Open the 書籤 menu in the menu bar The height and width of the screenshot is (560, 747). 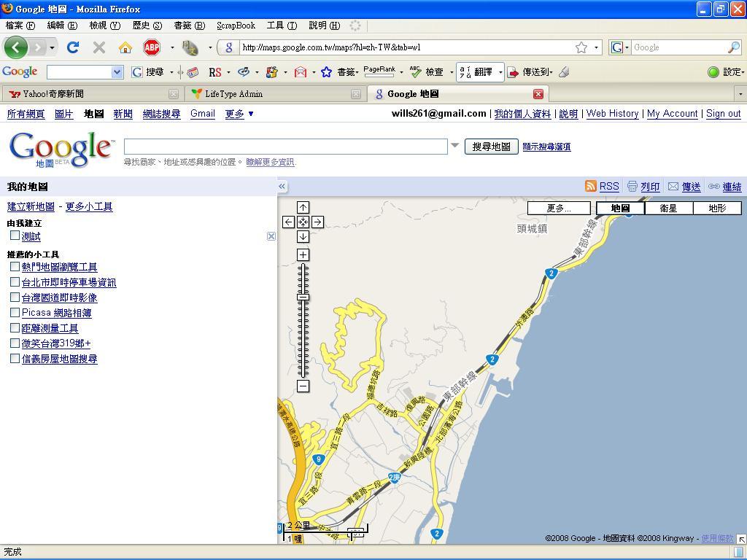(190, 26)
